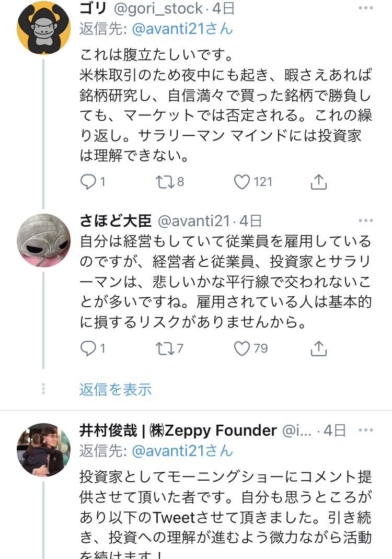The height and width of the screenshot is (559, 392).
Task: Open more options for 井村俊哉 tweet
Action: click(365, 430)
